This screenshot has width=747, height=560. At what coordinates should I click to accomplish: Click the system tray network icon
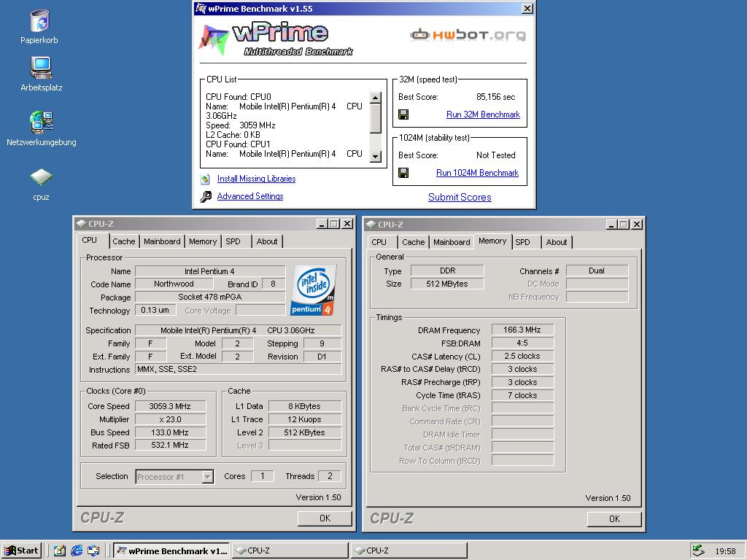click(x=698, y=551)
